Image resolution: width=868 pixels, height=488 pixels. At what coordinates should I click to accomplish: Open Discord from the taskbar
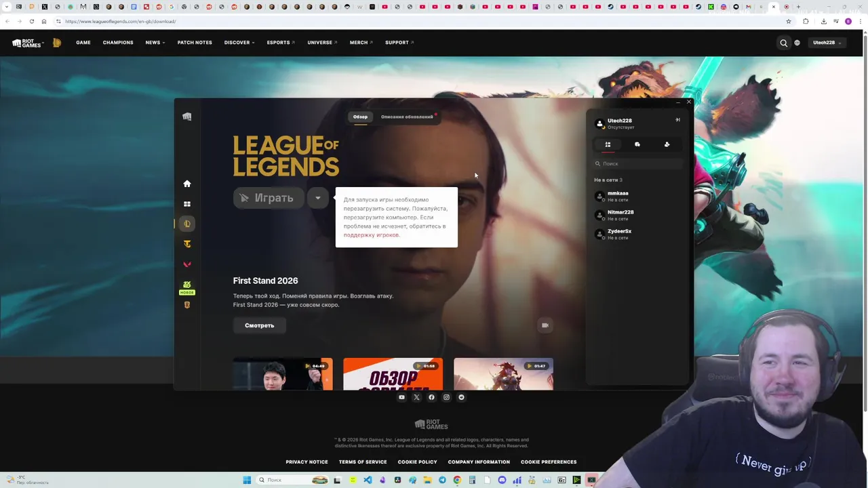[502, 480]
